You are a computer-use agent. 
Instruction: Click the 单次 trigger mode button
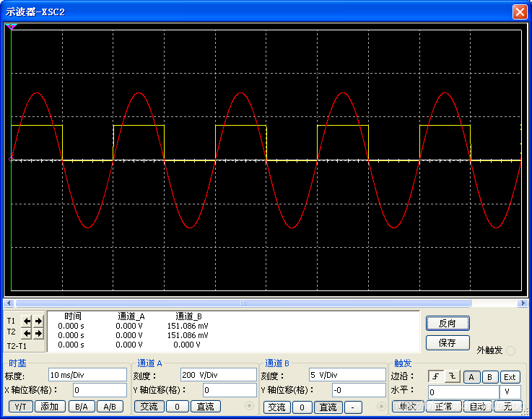pyautogui.click(x=408, y=406)
